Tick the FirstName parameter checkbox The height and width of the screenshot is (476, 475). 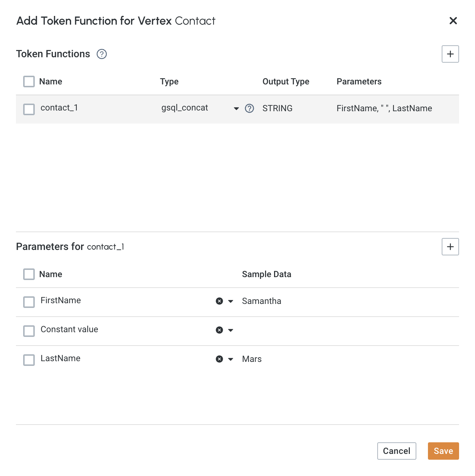29,302
